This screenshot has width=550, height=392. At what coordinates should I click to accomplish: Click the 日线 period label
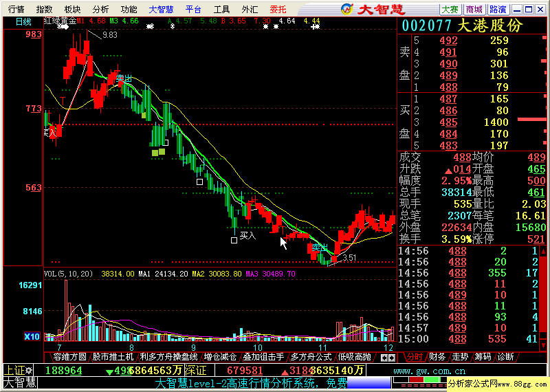coord(23,22)
